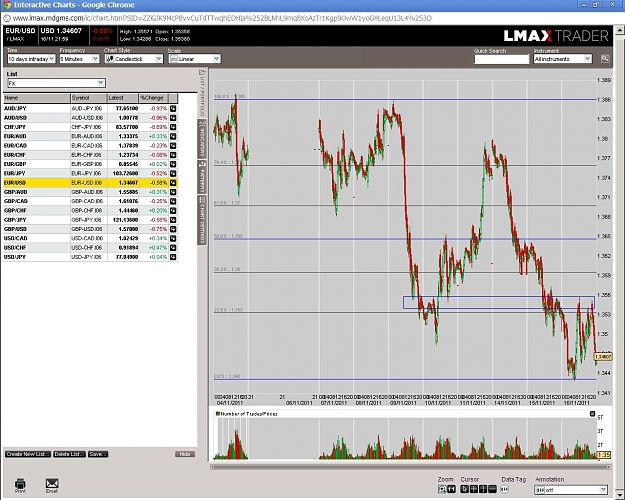Open the Scale dropdown (Linear)

coord(195,59)
